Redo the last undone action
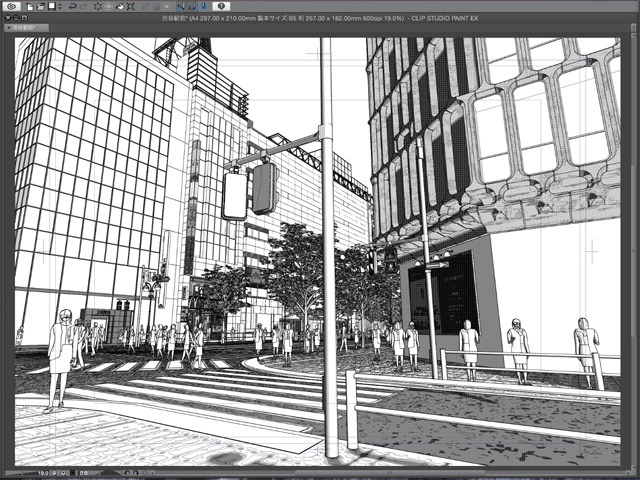 [x=84, y=7]
